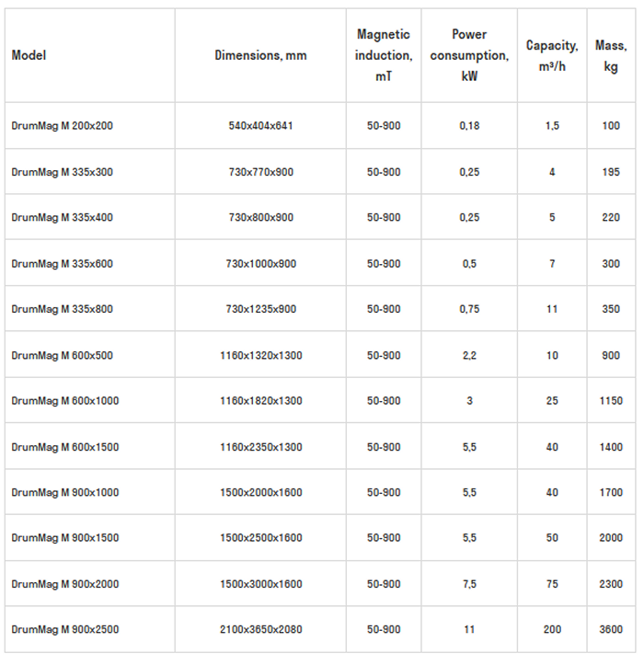
Task: Click the Mass, kg column header
Action: coord(611,55)
